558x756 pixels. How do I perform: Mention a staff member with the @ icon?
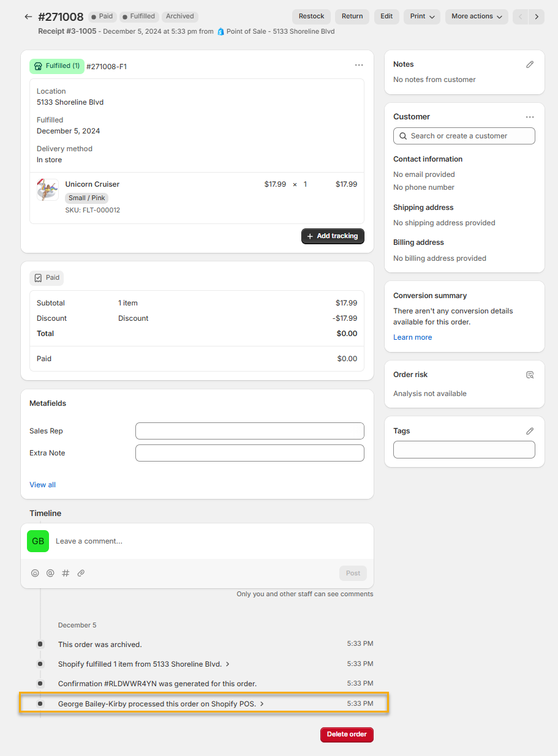(50, 573)
